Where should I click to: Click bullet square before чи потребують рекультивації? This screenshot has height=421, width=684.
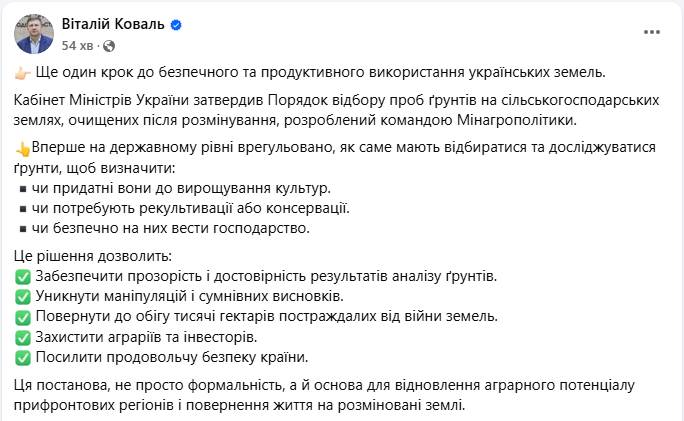[x=24, y=208]
